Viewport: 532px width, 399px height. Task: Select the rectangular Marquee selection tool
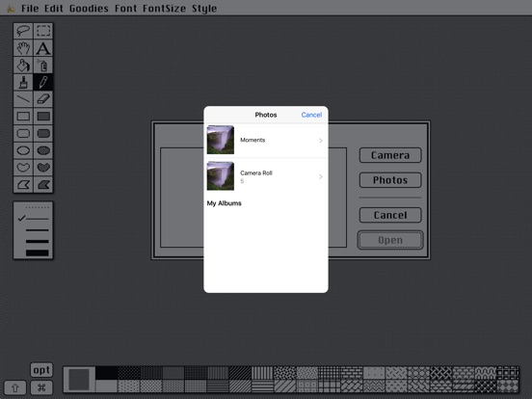[x=43, y=31]
